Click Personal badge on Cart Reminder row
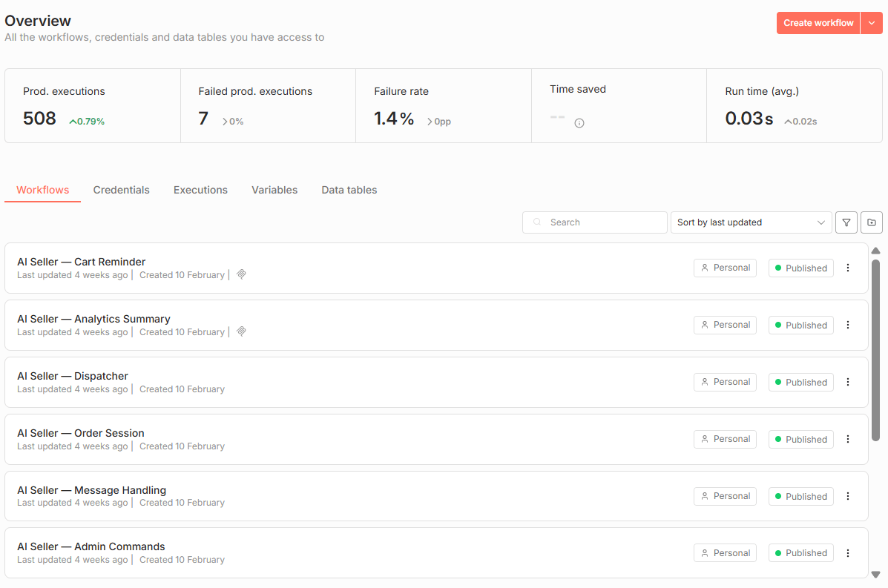Screen dimensions: 888x588 (725, 268)
